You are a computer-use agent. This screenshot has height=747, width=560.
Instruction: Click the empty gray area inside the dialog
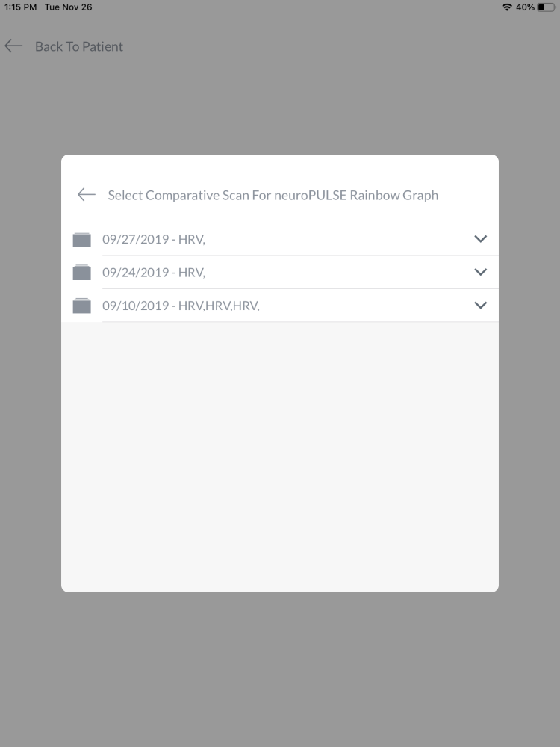tap(280, 456)
